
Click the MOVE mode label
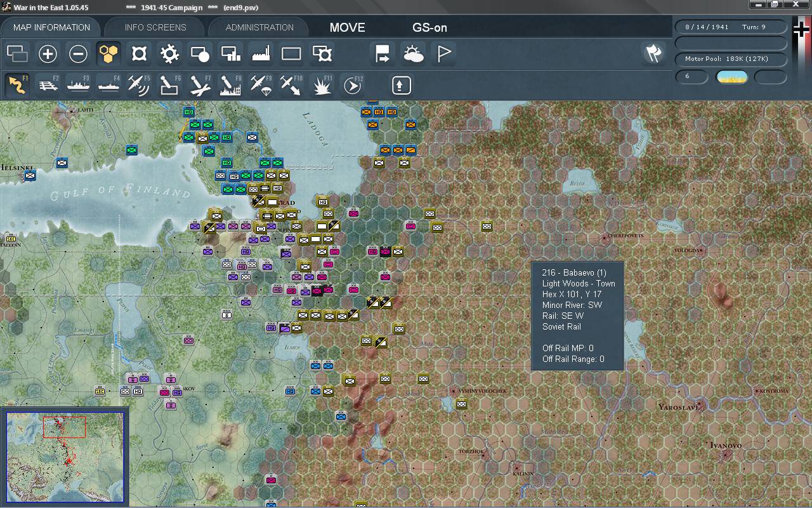[347, 28]
